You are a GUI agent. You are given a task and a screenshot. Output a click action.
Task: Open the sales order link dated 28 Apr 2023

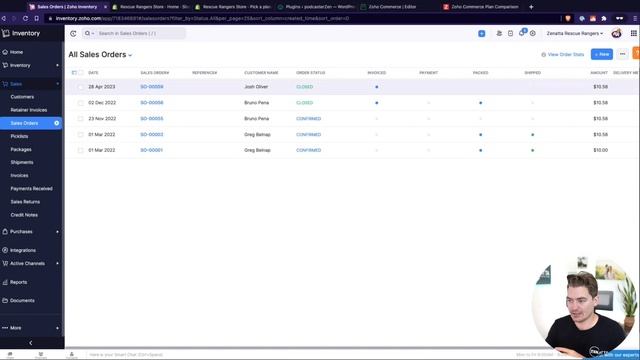pos(152,87)
